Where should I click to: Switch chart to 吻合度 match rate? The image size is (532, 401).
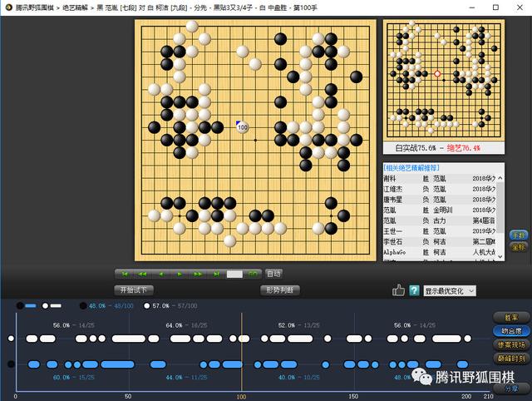[x=511, y=331]
